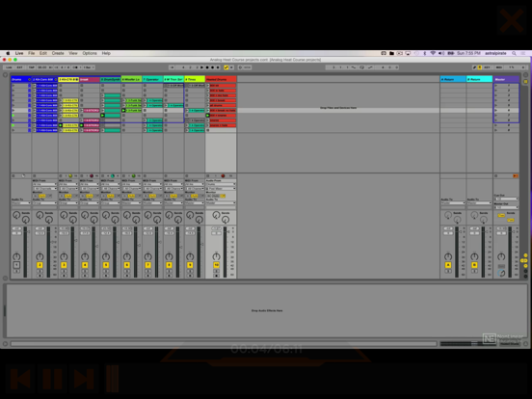Set Heated Drums monitor to Off
Screen dimensions: 532x399
(223, 196)
